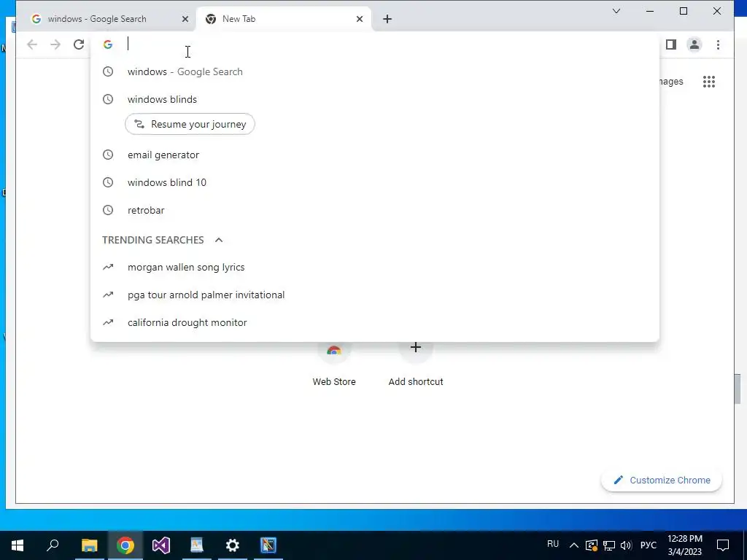Click Resume your journey chip

tap(190, 124)
